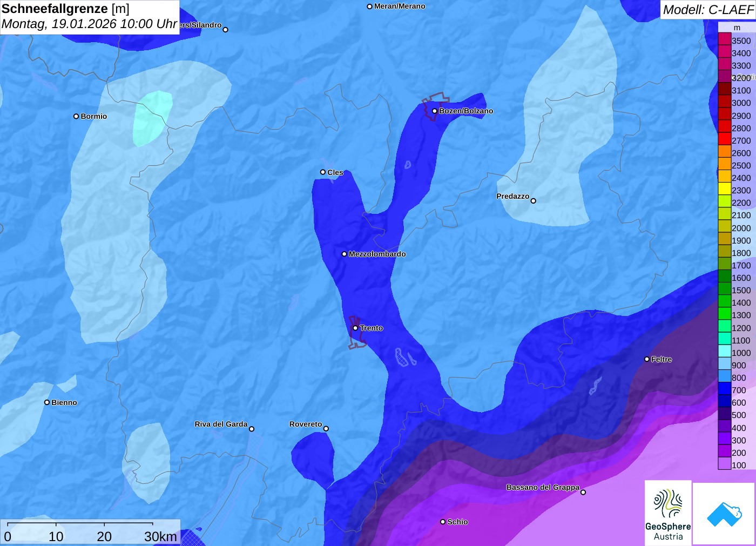Click the 2000 legend value
This screenshot has width=756, height=546.
[741, 228]
